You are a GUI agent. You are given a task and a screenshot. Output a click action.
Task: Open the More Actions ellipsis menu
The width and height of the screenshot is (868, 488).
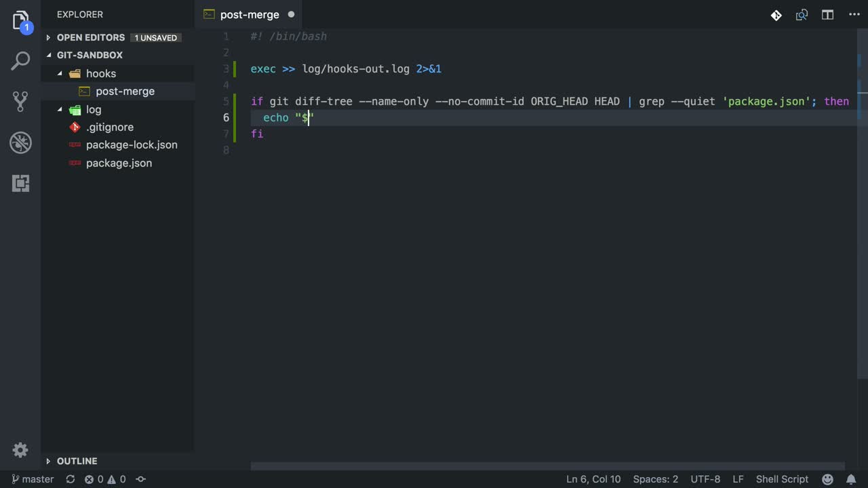(x=854, y=15)
